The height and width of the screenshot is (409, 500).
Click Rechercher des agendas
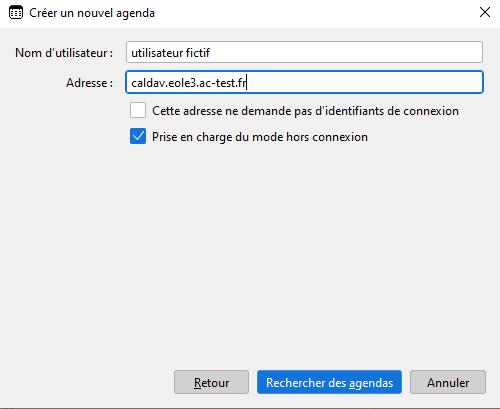[x=329, y=382]
